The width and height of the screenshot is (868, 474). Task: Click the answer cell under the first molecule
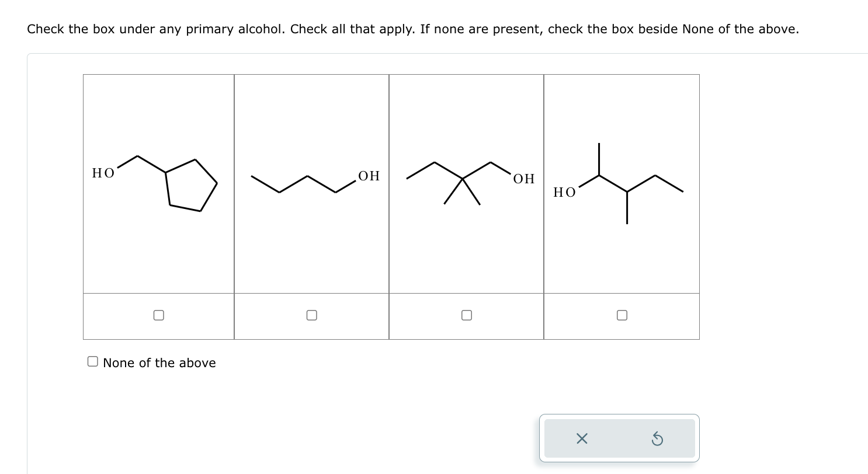point(159,316)
